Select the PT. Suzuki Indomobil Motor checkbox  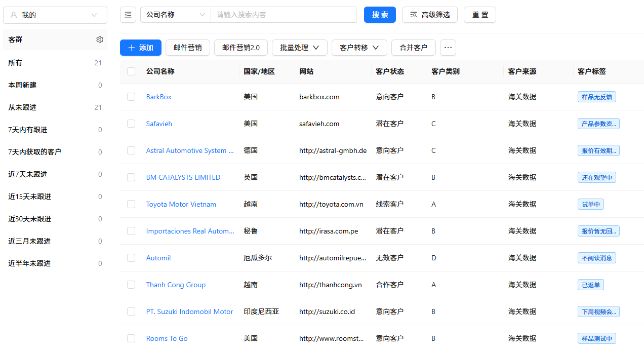tap(131, 311)
